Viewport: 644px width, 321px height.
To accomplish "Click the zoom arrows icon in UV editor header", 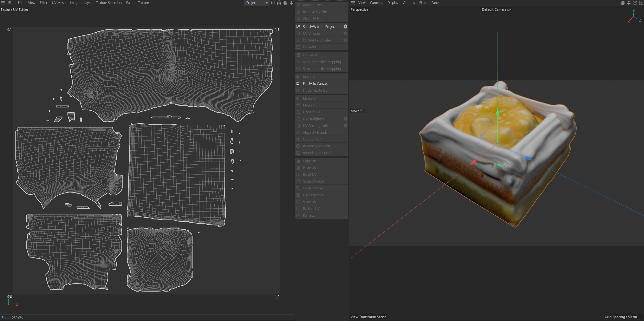I will [291, 3].
